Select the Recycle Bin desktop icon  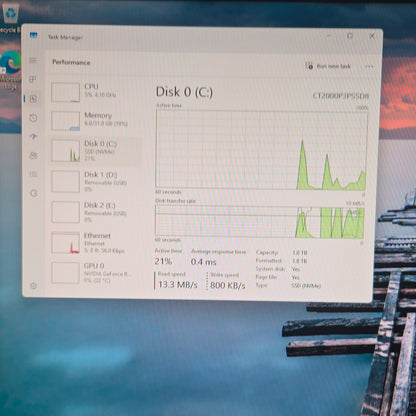pos(10,17)
